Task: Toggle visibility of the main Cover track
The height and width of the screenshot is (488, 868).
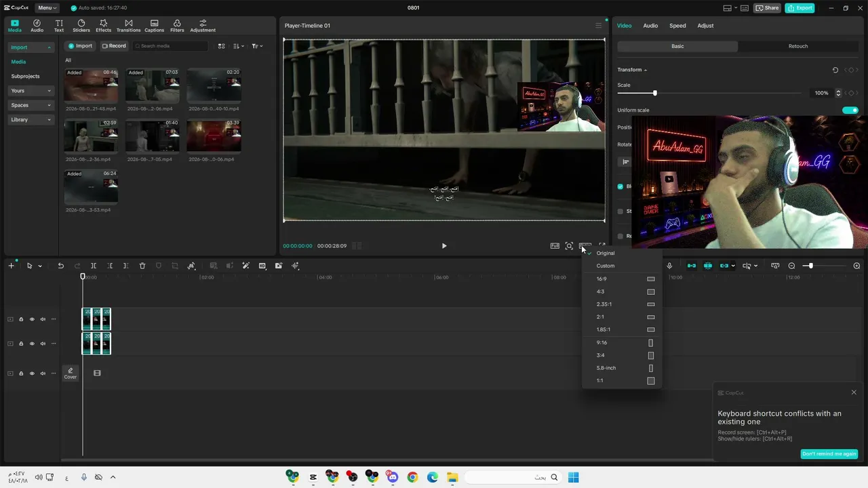Action: click(32, 373)
